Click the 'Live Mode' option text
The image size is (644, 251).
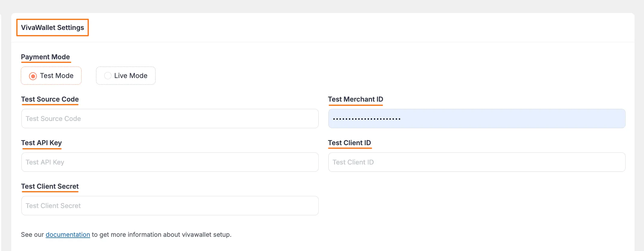click(x=131, y=76)
